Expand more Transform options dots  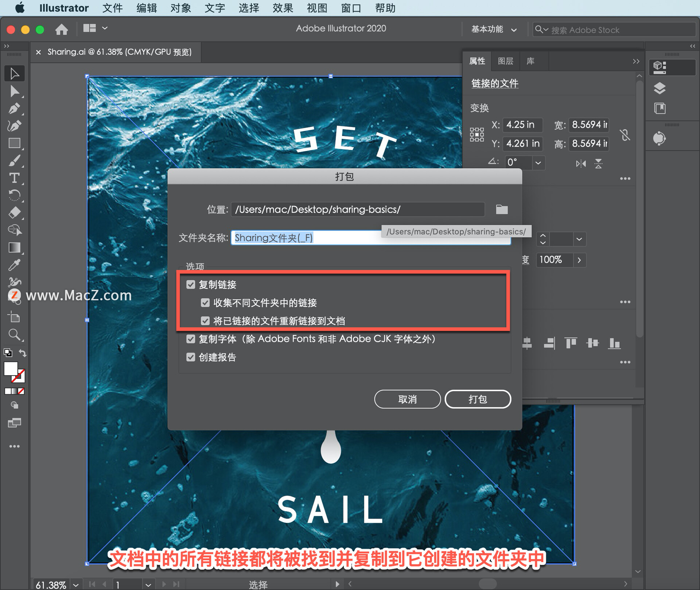625,179
